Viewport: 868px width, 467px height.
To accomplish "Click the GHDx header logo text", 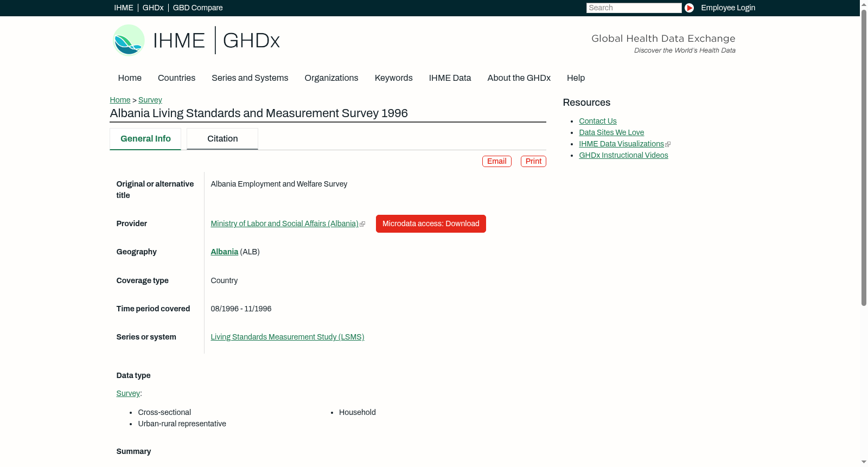I will tap(251, 41).
